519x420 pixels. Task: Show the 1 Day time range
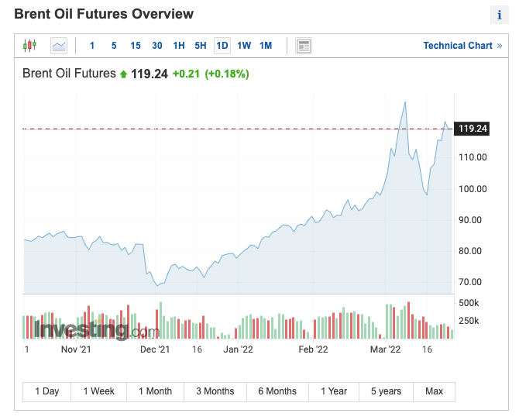click(x=47, y=391)
